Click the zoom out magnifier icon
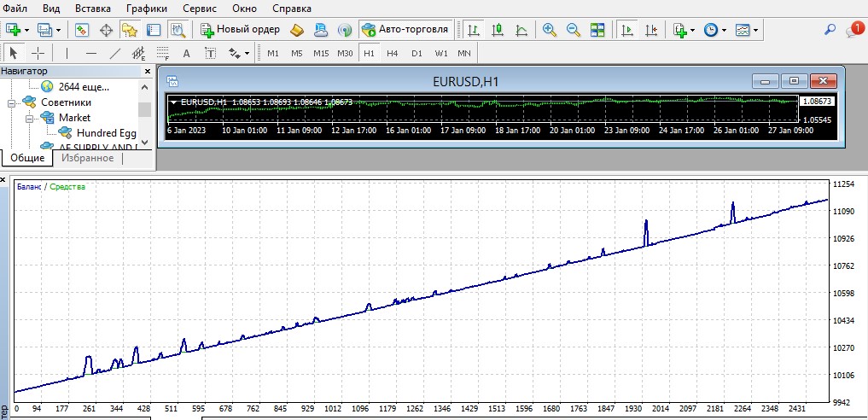868x420 pixels. [x=573, y=30]
